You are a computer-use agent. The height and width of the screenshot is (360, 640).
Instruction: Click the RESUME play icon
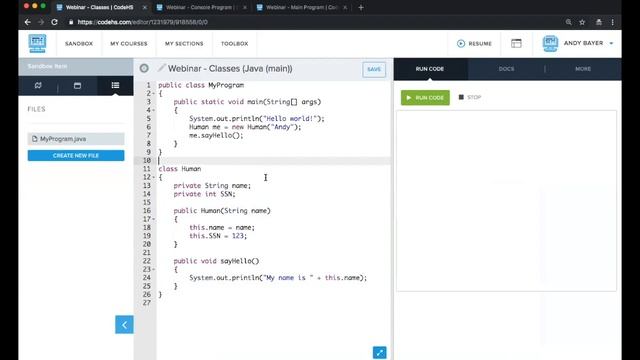(461, 43)
